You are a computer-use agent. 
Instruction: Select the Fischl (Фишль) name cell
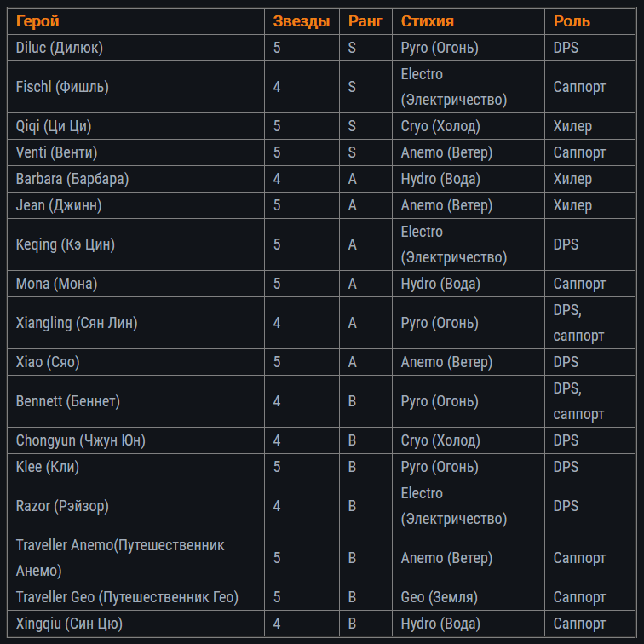[62, 87]
